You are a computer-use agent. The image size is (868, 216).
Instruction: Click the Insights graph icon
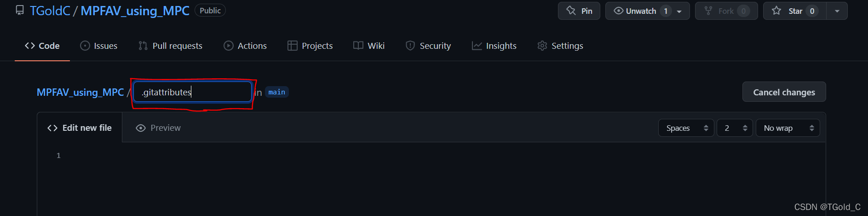[477, 46]
